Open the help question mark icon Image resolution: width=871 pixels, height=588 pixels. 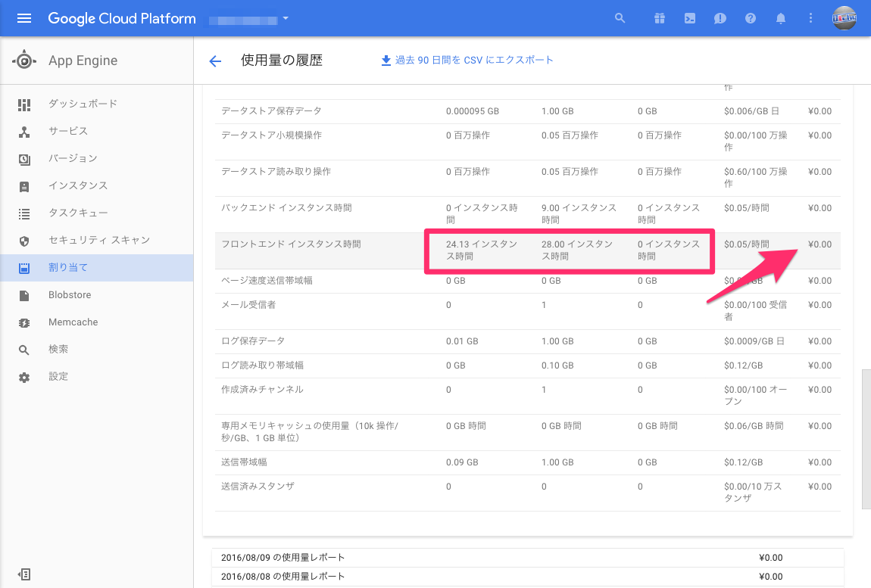tap(751, 18)
